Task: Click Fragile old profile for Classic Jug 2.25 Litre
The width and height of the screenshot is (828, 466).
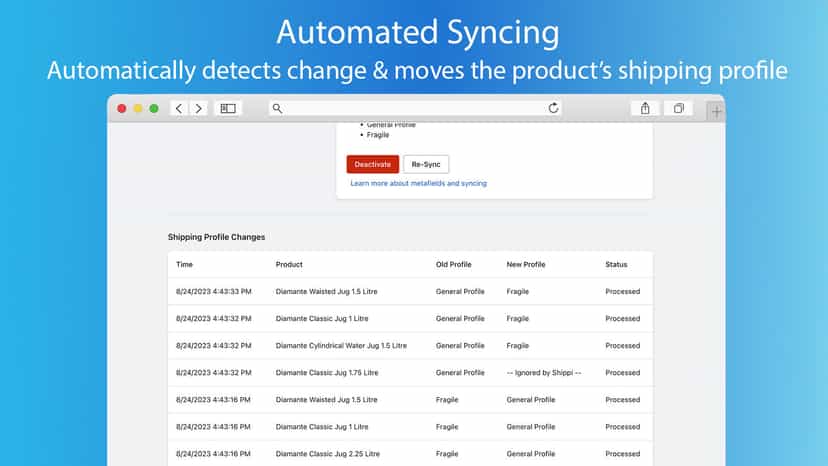Action: click(x=447, y=454)
